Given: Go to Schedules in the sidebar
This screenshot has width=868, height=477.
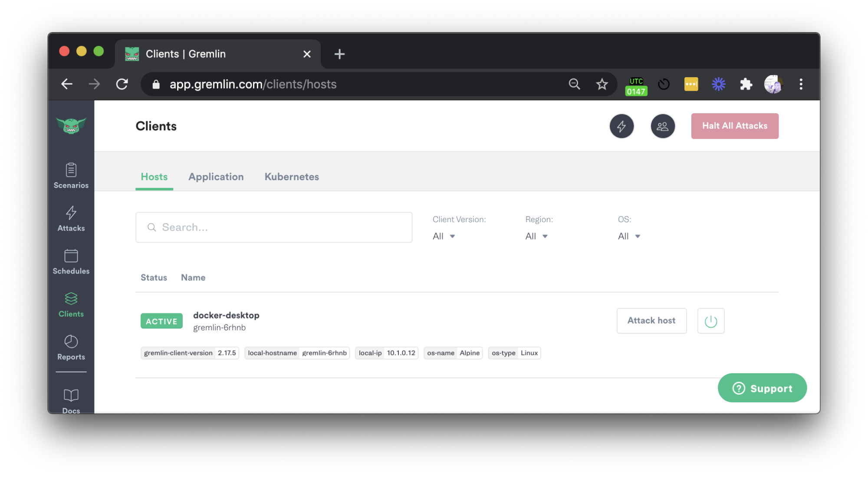Looking at the screenshot, I should (x=71, y=262).
